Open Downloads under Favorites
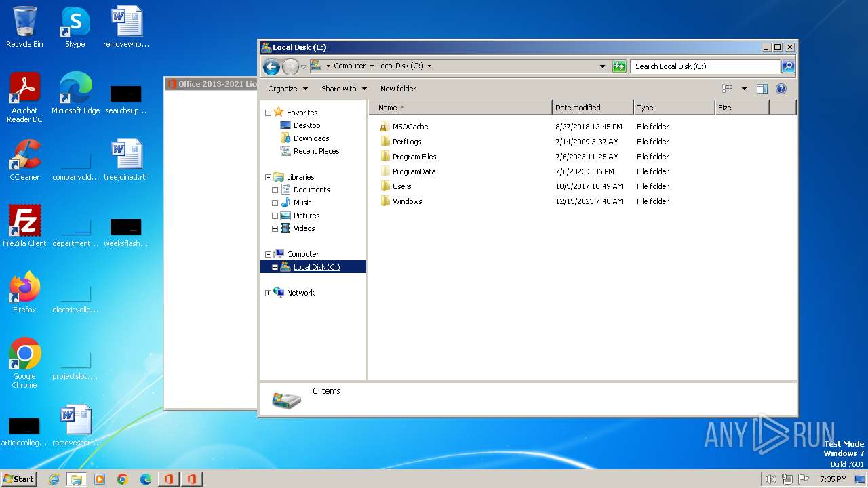Image resolution: width=868 pixels, height=488 pixels. (x=311, y=138)
